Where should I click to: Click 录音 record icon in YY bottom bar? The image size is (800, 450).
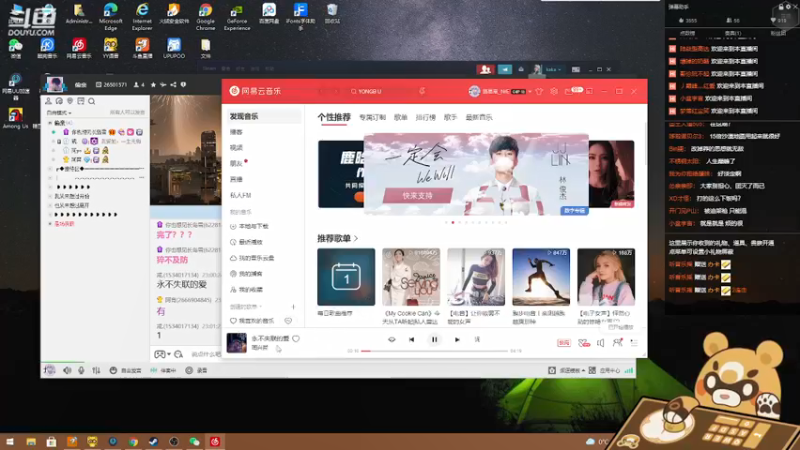click(x=196, y=370)
